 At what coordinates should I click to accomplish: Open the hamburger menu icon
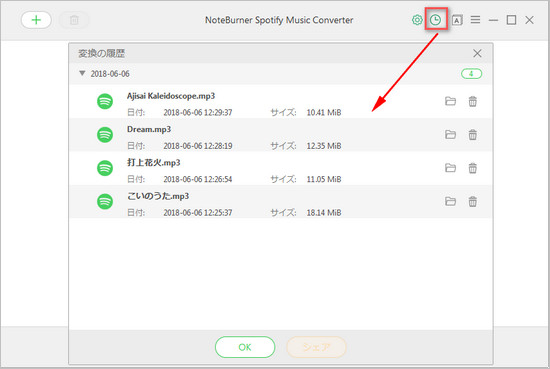(x=475, y=20)
